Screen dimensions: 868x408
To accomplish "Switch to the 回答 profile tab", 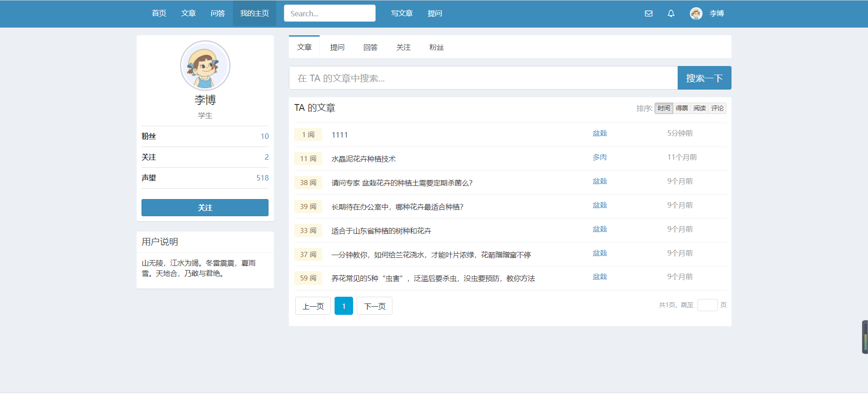I will [370, 47].
